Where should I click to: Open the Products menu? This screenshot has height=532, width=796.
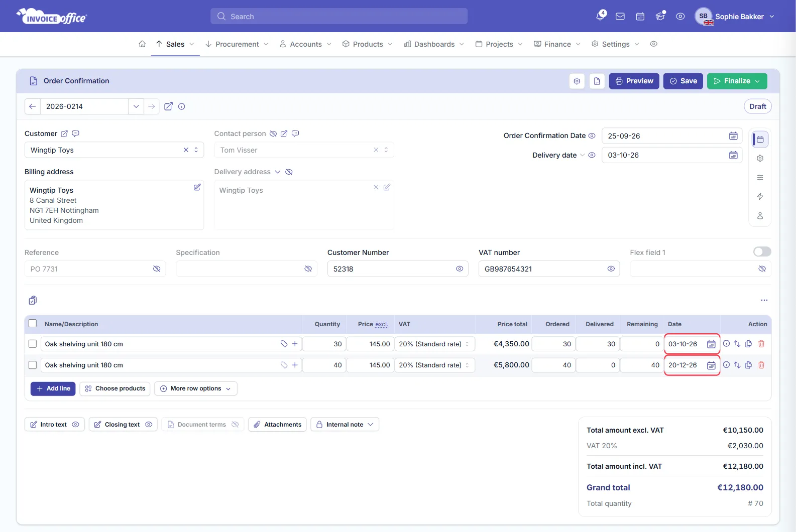click(368, 44)
